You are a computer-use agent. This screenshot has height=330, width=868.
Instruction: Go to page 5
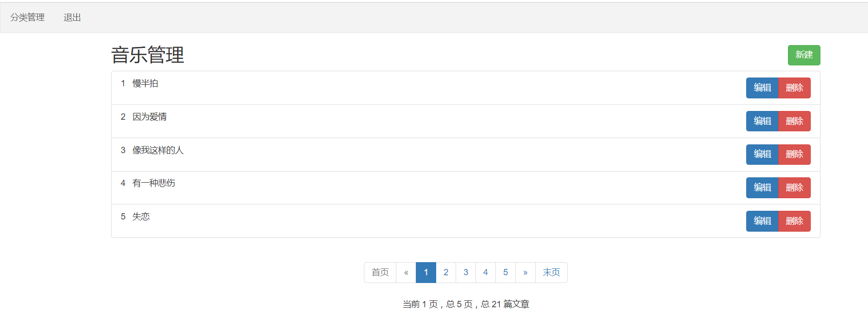pyautogui.click(x=506, y=272)
